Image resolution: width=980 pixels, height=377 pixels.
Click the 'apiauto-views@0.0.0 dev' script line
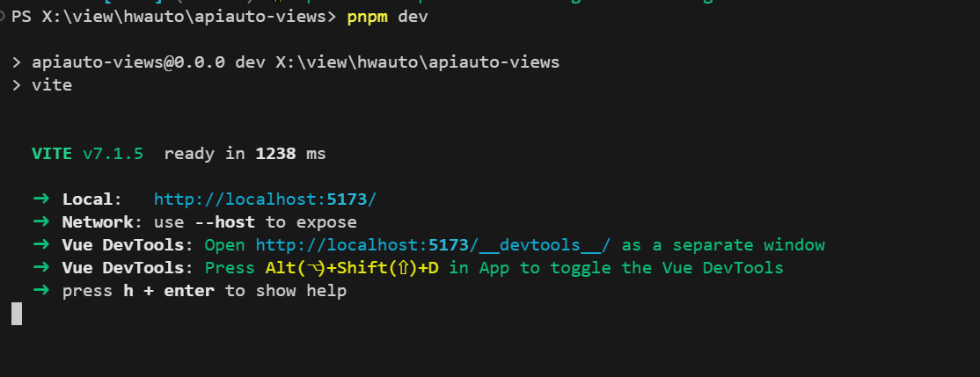tap(286, 62)
